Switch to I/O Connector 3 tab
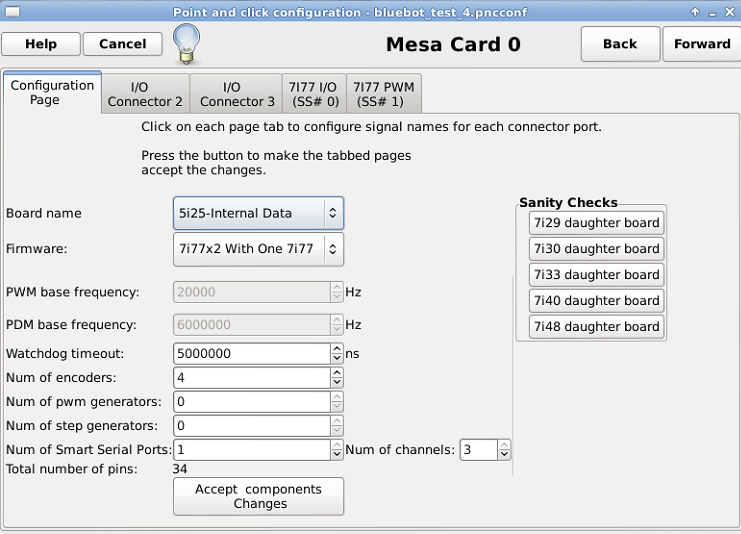 click(237, 94)
